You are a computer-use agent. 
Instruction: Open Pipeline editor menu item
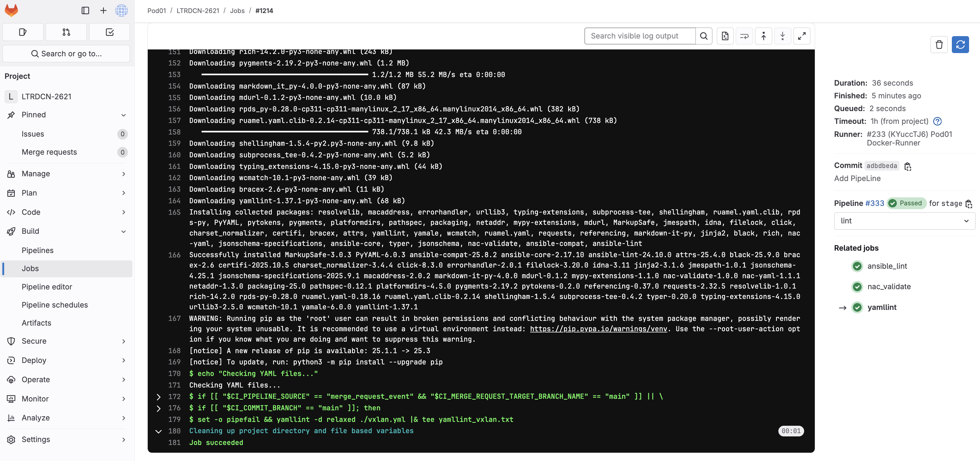(x=47, y=287)
